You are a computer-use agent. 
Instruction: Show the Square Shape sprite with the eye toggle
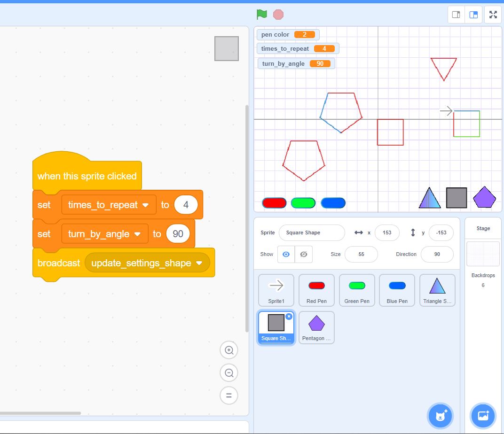point(287,254)
